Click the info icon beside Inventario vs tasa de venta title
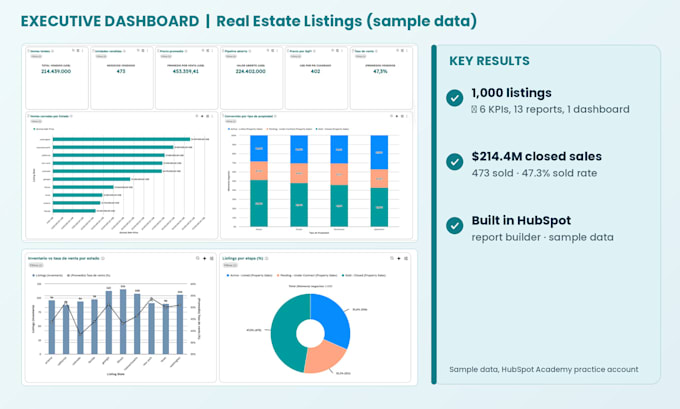This screenshot has height=409, width=680. (103, 258)
